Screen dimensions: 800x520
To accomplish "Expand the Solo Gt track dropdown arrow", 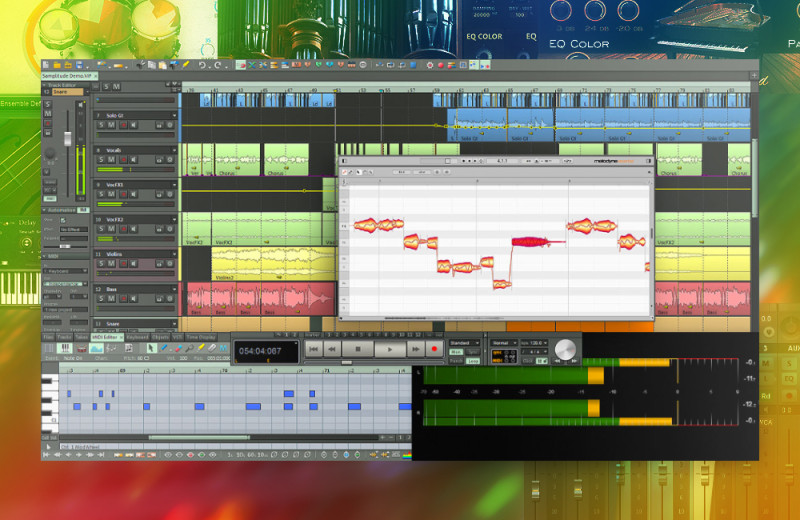I will click(x=174, y=116).
